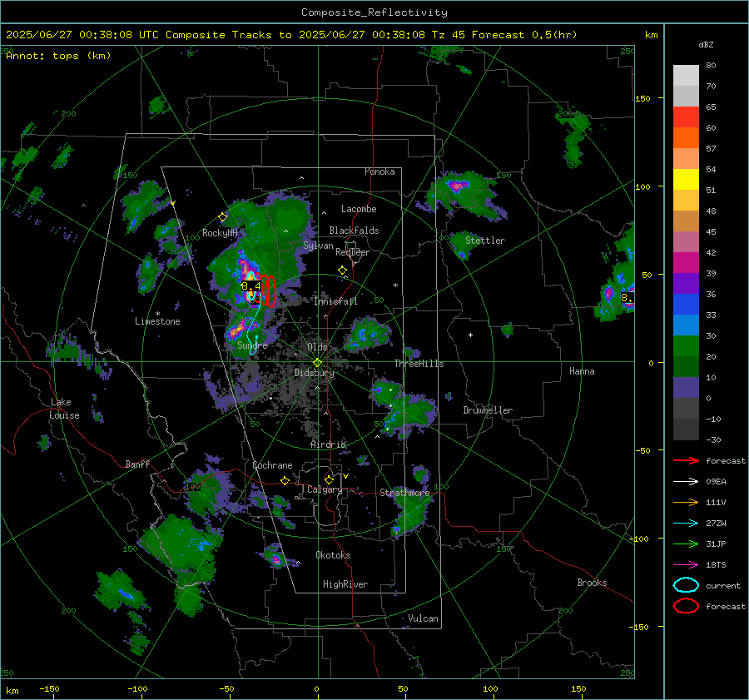Click the cyan current ellipse legend icon
749x700 pixels.
[x=686, y=585]
